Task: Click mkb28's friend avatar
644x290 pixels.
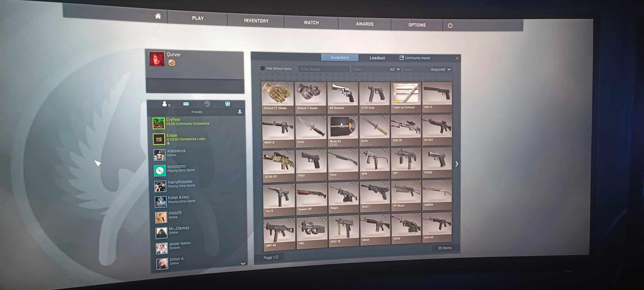Action: 161,217
